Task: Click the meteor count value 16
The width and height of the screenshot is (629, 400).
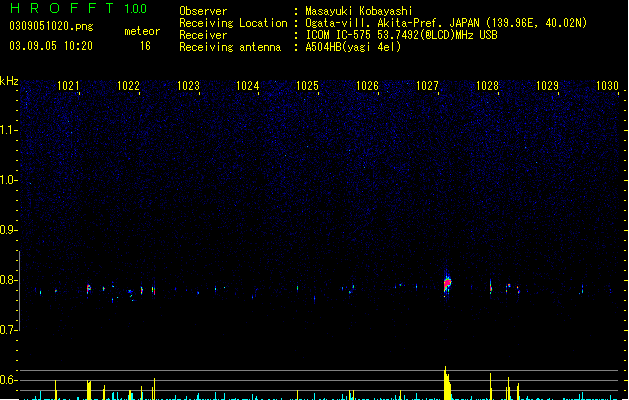Action: [145, 46]
